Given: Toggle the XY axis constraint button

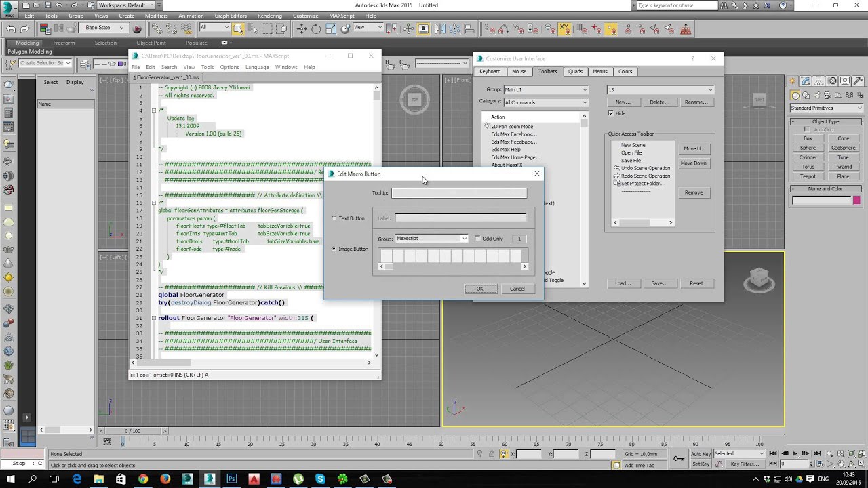Looking at the screenshot, I should (x=564, y=28).
